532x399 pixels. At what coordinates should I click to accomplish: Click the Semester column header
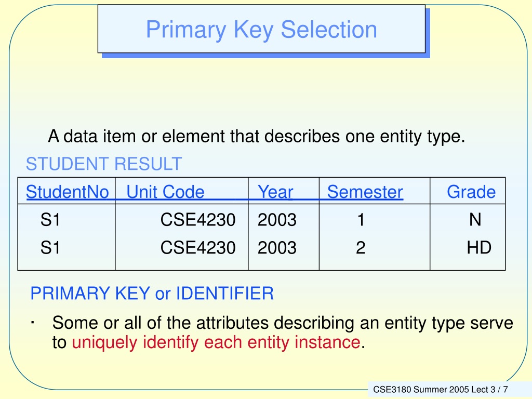365,192
